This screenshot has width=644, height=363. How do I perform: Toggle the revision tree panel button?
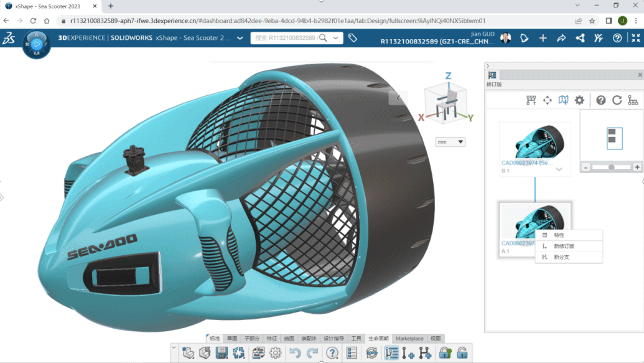click(391, 353)
